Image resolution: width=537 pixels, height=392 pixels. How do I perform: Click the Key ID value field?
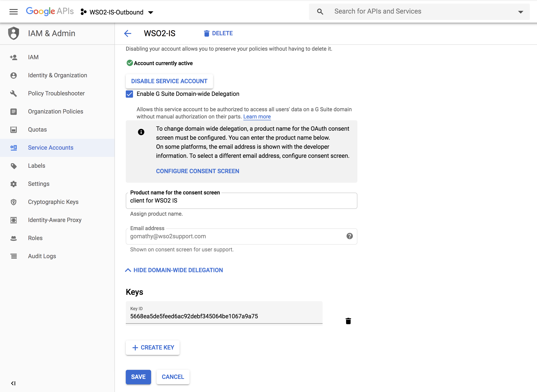(x=224, y=312)
